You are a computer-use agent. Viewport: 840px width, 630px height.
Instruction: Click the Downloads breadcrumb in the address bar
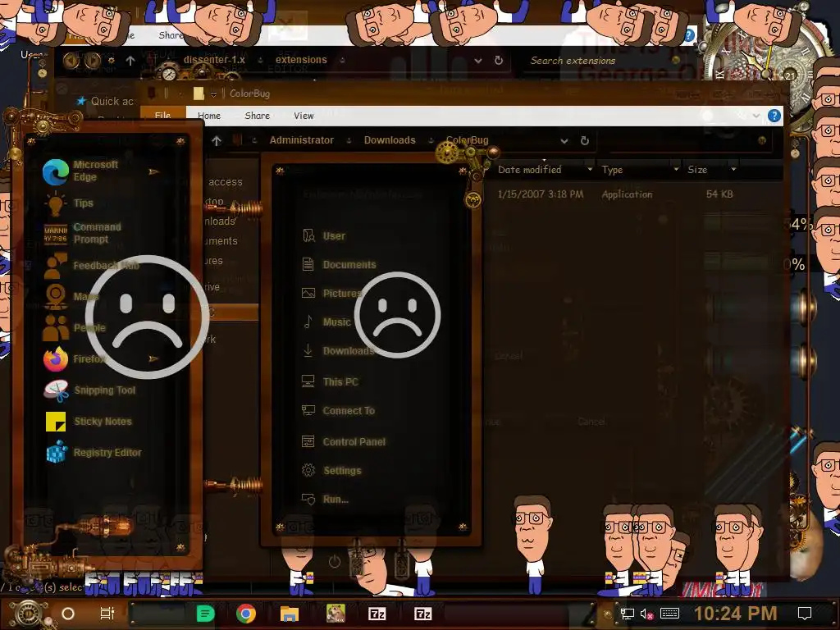coord(390,140)
